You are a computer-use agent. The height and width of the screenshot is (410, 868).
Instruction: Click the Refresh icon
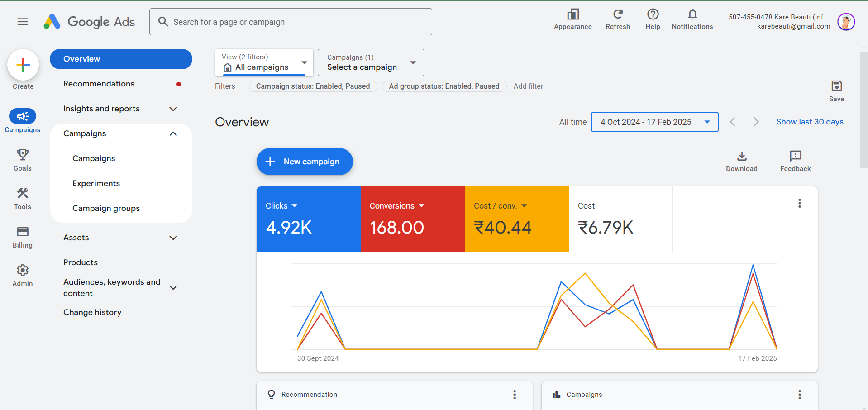[618, 14]
